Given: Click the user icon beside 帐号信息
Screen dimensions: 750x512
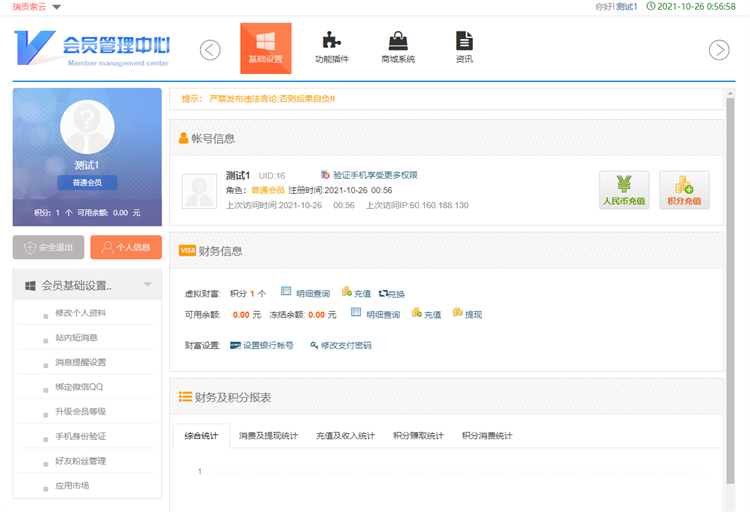Looking at the screenshot, I should 183,138.
